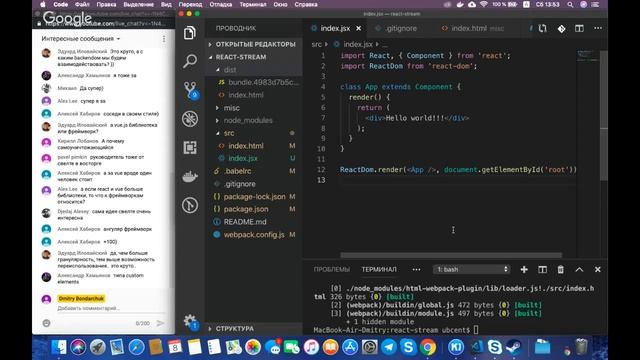Viewport: 640px width, 360px height.
Task: Open the panel's more views ellipsis
Action: 416,269
